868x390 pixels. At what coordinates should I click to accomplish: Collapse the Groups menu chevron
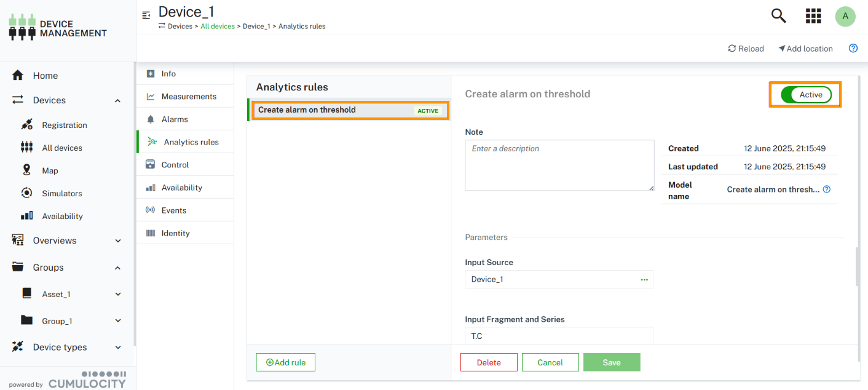pos(118,268)
